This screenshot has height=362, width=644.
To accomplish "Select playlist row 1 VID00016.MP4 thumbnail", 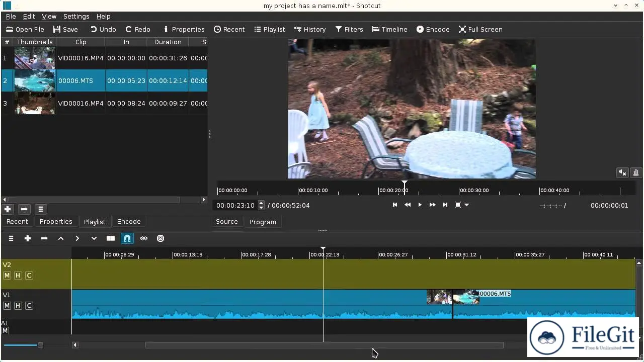I will (x=35, y=58).
